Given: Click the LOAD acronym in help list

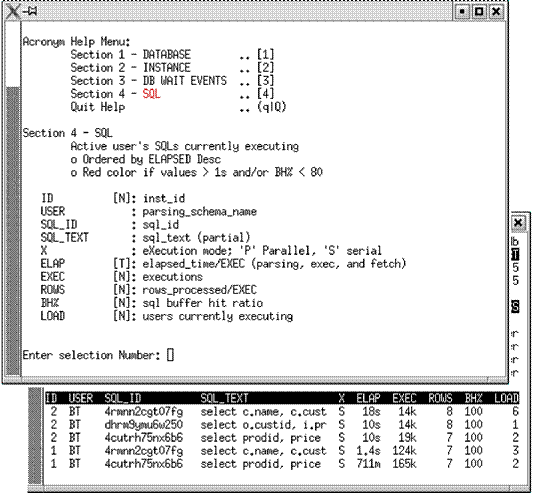Looking at the screenshot, I should click(53, 316).
